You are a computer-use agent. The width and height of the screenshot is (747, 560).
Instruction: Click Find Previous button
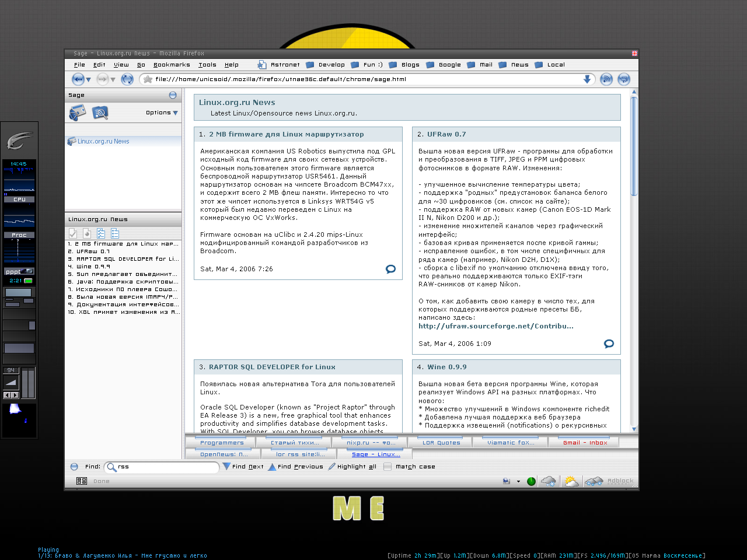(295, 467)
